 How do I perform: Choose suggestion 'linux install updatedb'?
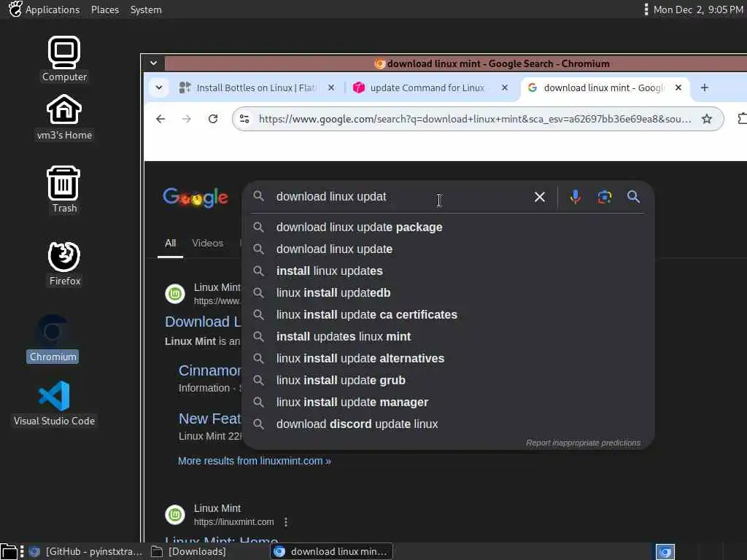(448, 293)
